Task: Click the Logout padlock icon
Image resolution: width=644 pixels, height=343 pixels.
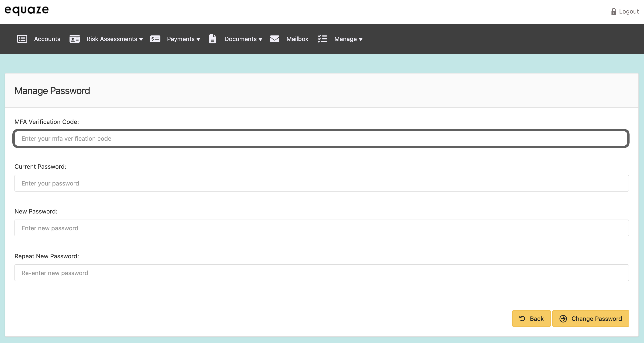Action: point(613,12)
